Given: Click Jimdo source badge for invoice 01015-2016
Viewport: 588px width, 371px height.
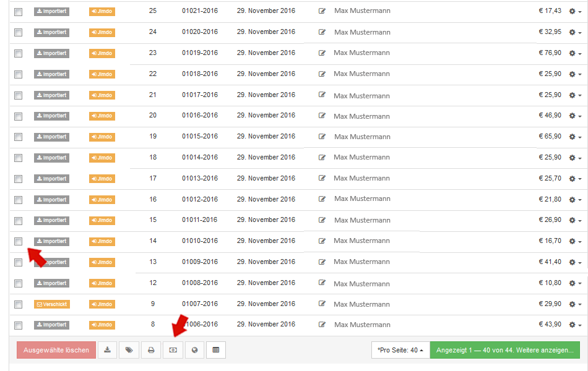Looking at the screenshot, I should 102,137.
